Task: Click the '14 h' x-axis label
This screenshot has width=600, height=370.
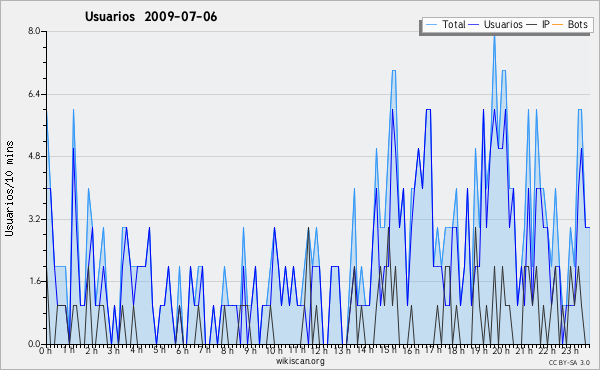Action: (364, 350)
